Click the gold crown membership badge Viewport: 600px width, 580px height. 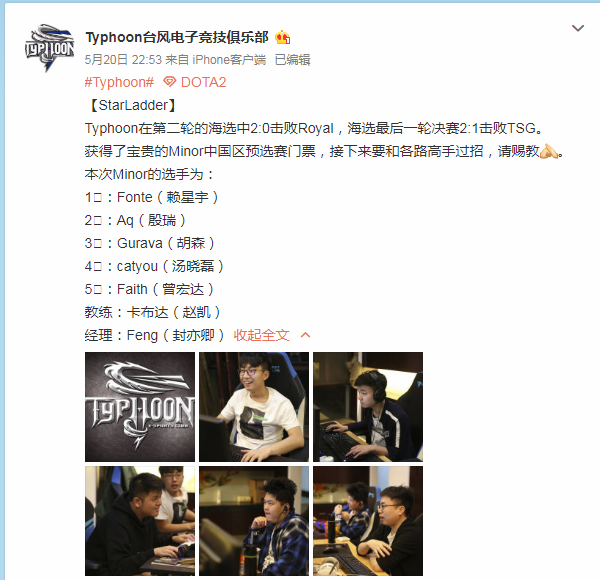click(x=283, y=37)
